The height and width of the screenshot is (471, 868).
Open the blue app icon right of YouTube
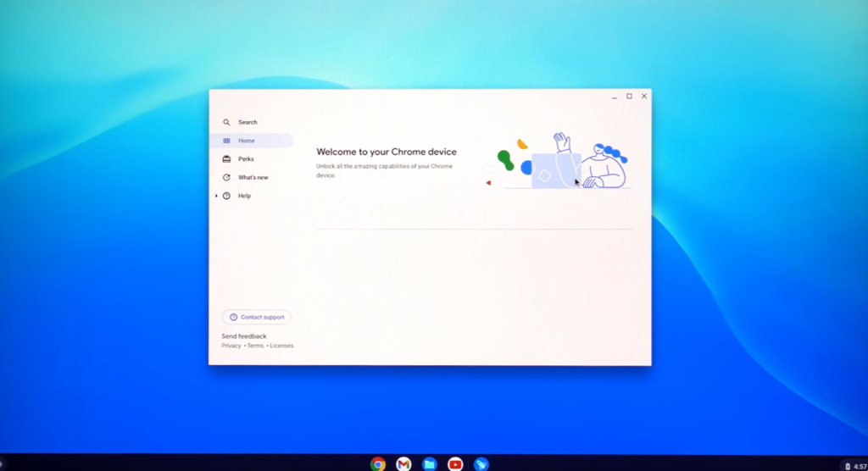point(481,464)
